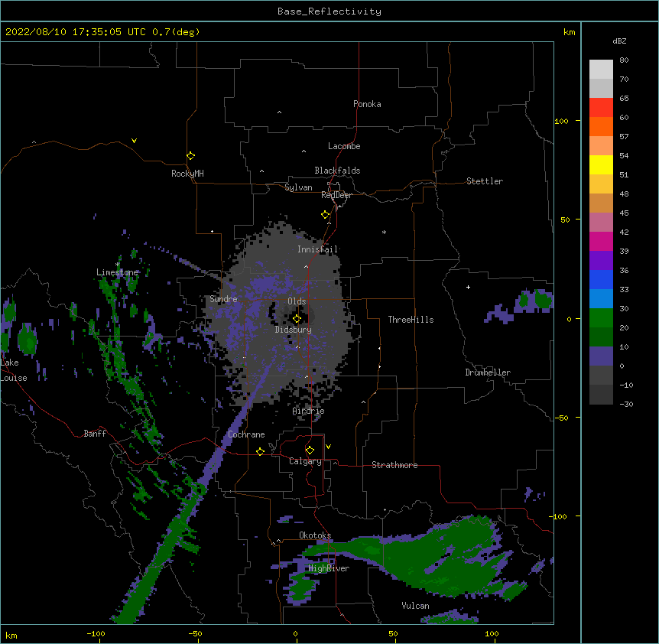
Task: Click the purple 10 dBZ legend swatch
Action: (x=601, y=356)
